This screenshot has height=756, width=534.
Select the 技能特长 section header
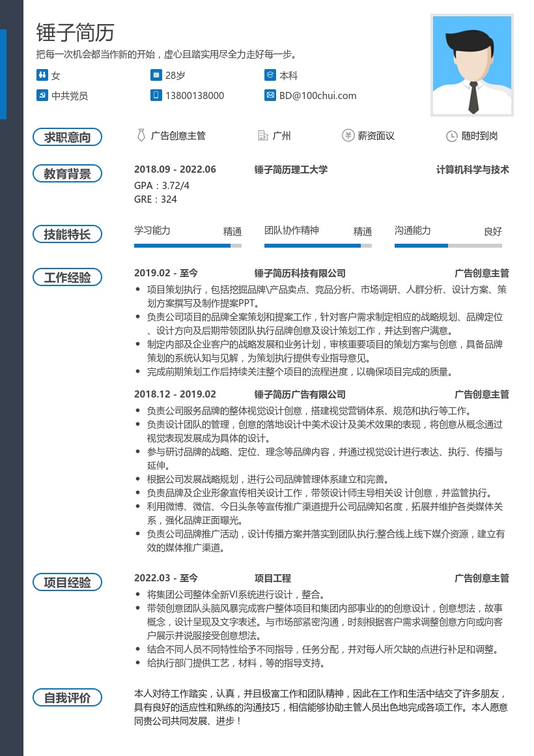(67, 234)
